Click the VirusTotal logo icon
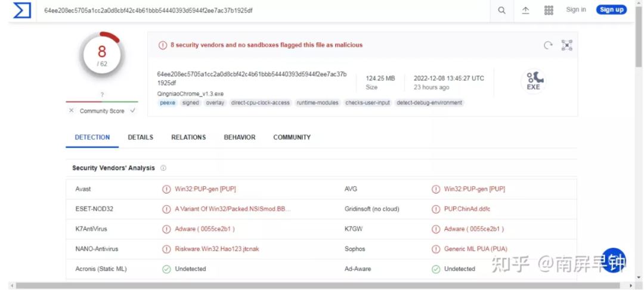 point(22,10)
